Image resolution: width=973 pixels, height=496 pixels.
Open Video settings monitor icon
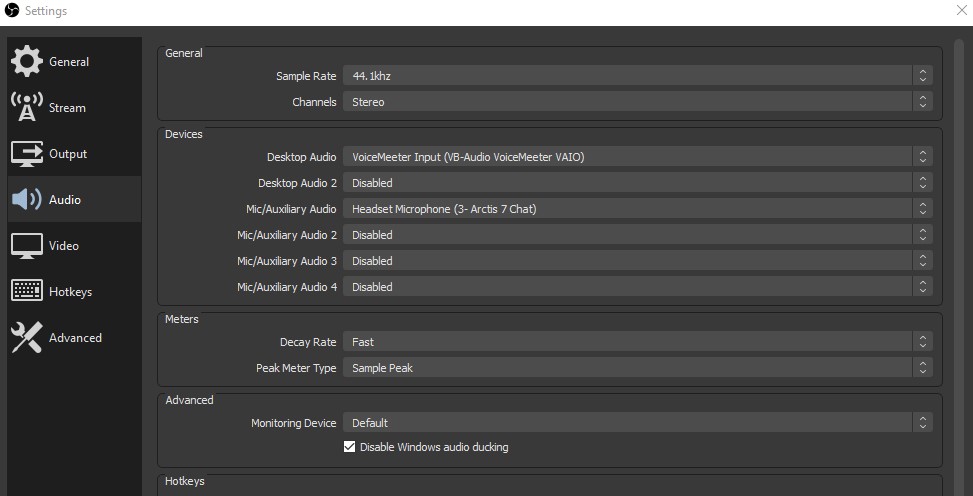27,246
